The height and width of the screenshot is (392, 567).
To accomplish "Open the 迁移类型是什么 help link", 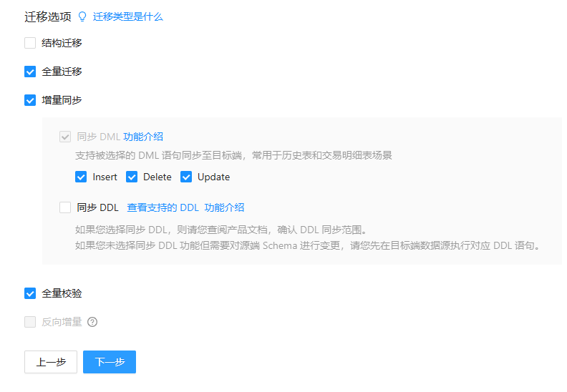I will coord(128,16).
